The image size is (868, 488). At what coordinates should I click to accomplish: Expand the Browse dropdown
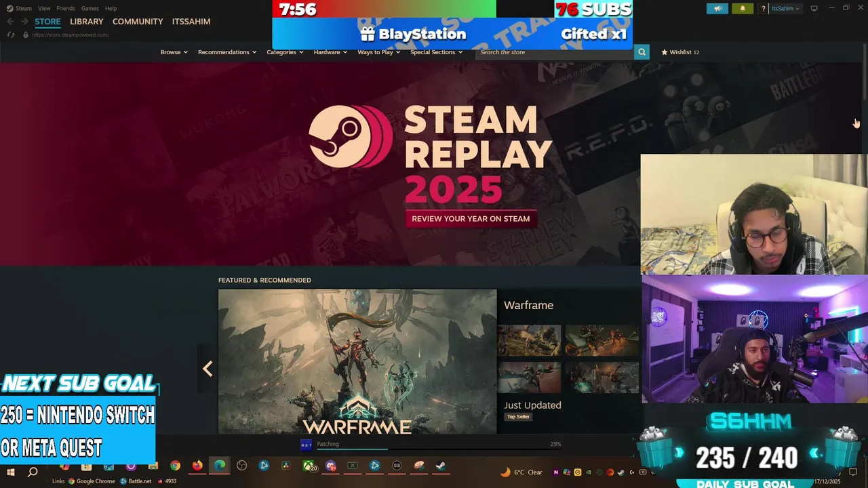point(174,52)
